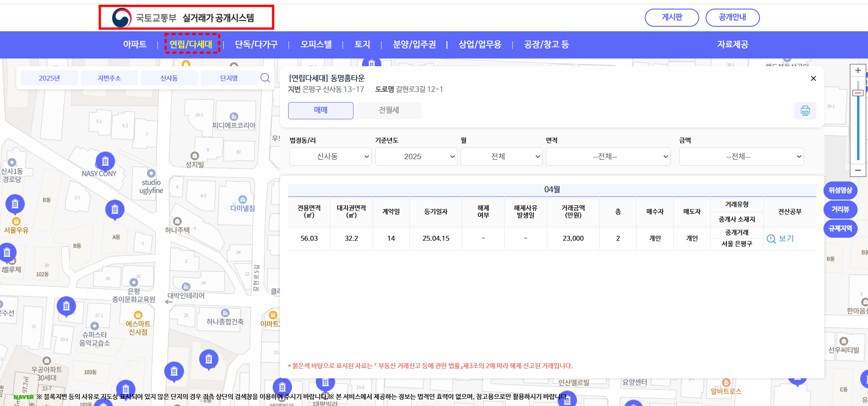
Task: Toggle the 규제지역 overlay
Action: pyautogui.click(x=840, y=228)
